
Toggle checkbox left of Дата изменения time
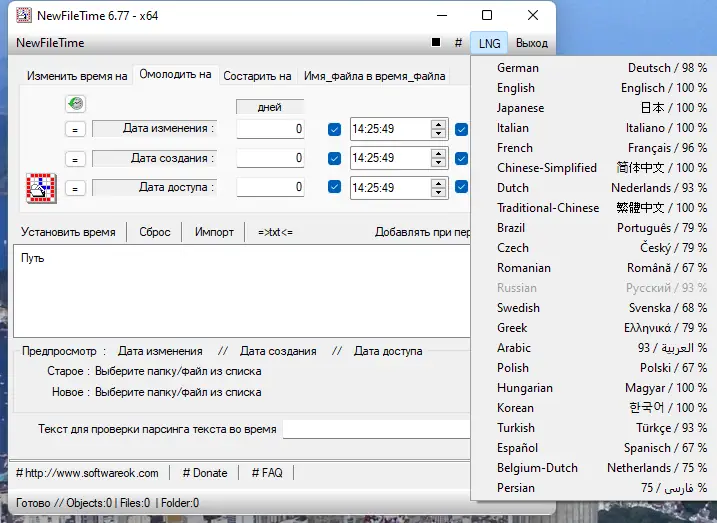click(x=334, y=129)
